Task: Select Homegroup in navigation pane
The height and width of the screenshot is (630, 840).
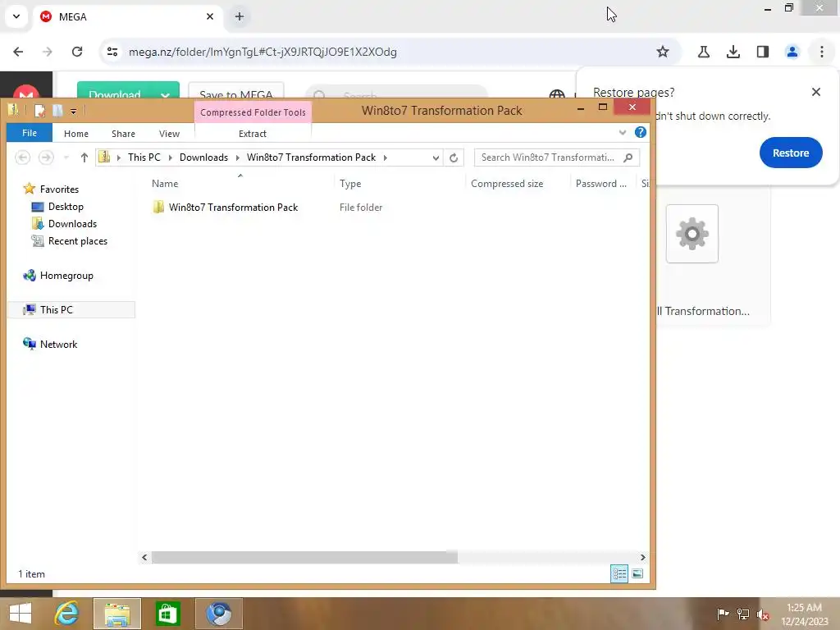Action: (x=66, y=276)
